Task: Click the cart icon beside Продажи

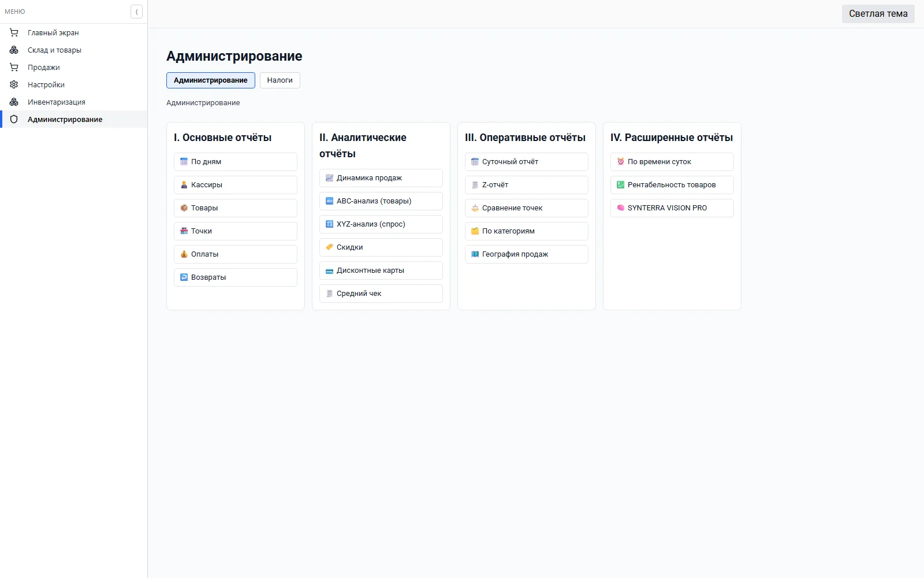Action: (14, 68)
